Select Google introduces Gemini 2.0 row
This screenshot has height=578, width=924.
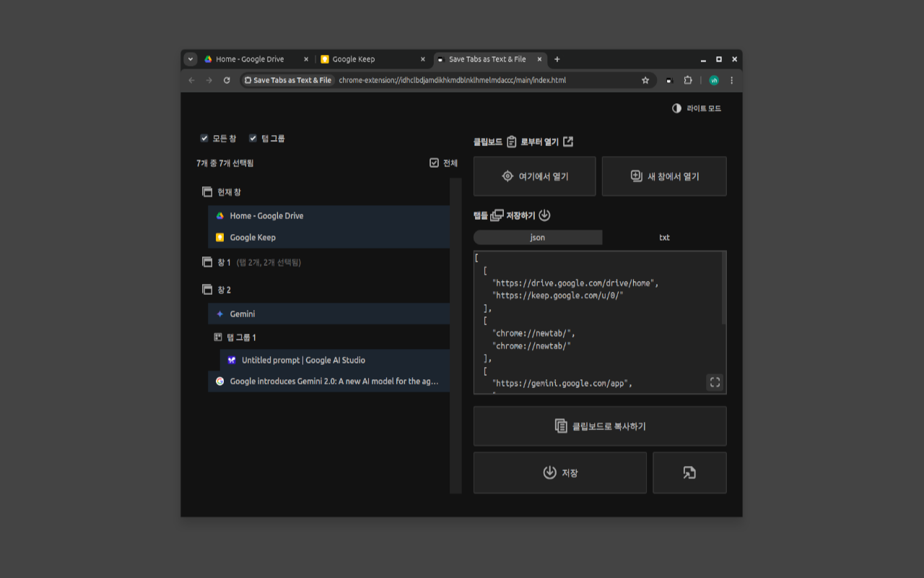329,381
